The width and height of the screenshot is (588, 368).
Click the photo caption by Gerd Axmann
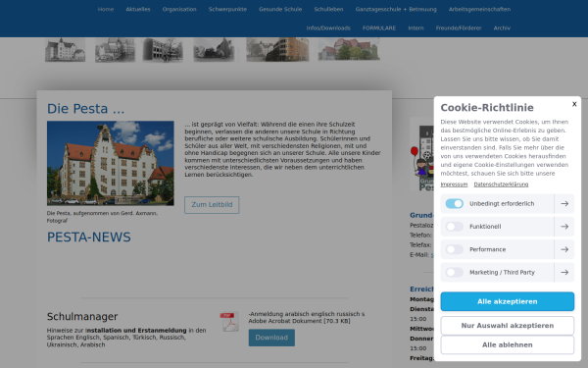click(102, 217)
